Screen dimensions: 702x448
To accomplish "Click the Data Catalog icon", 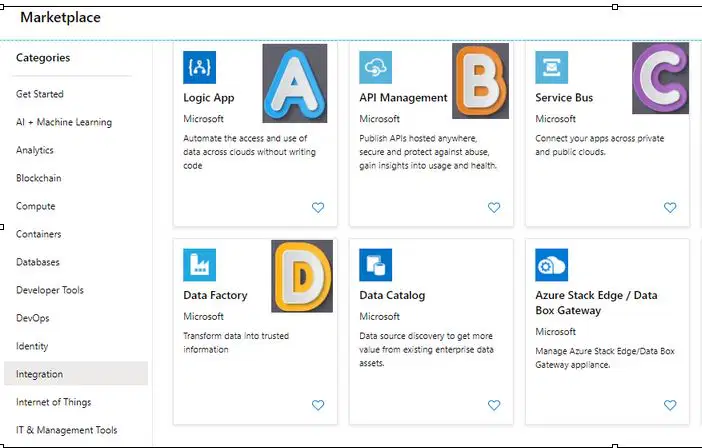I will [x=375, y=265].
